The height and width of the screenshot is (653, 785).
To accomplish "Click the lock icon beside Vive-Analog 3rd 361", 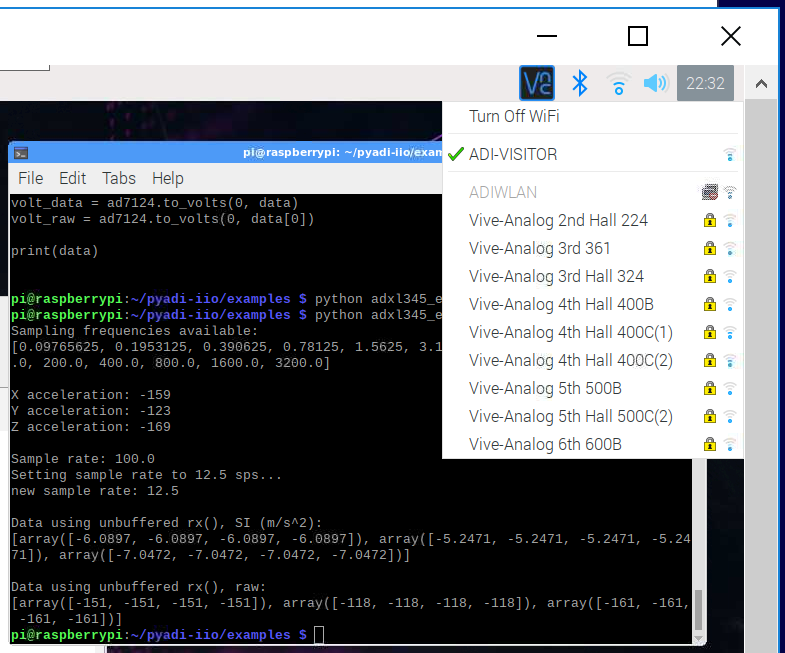I will [x=709, y=249].
